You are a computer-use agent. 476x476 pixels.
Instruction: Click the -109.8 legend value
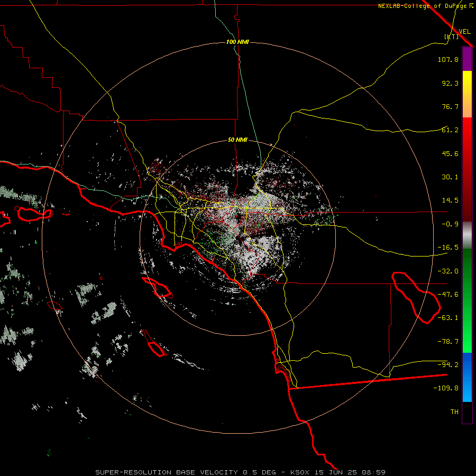click(x=446, y=388)
